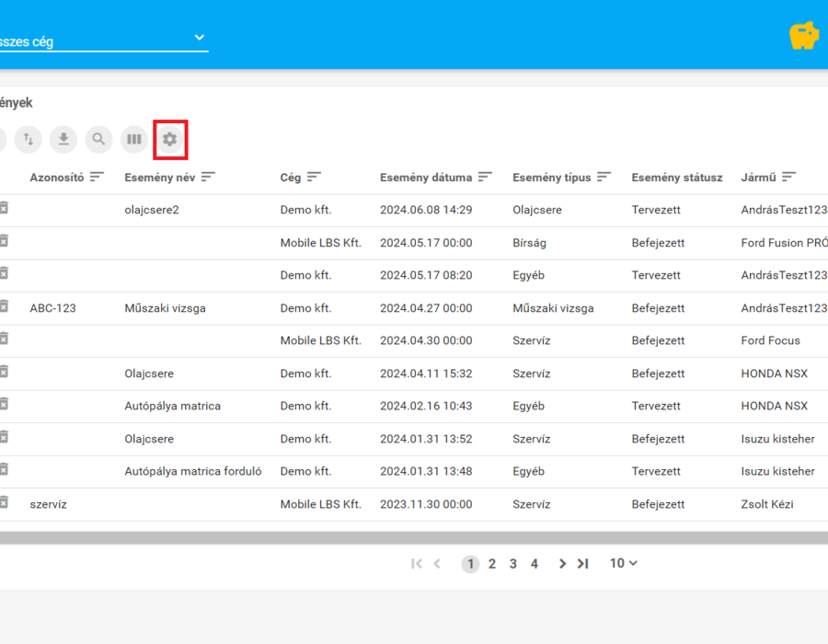
Task: Sort by Azonosító column filter icon
Action: tap(97, 177)
